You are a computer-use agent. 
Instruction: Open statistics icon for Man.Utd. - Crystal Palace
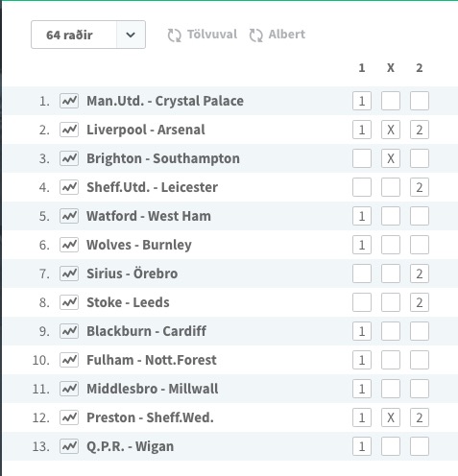tap(69, 101)
